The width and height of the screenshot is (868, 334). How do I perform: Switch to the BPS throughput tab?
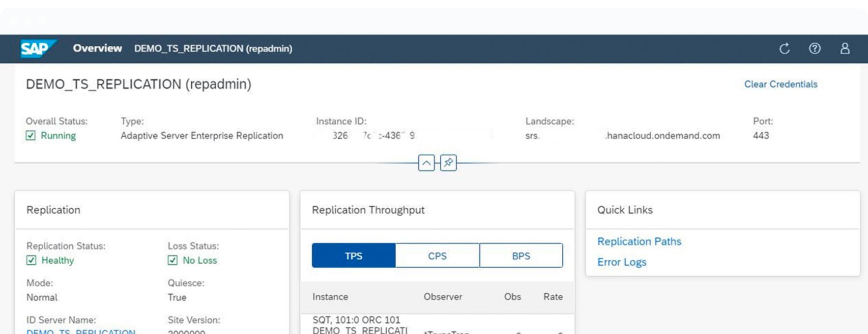[x=521, y=256]
